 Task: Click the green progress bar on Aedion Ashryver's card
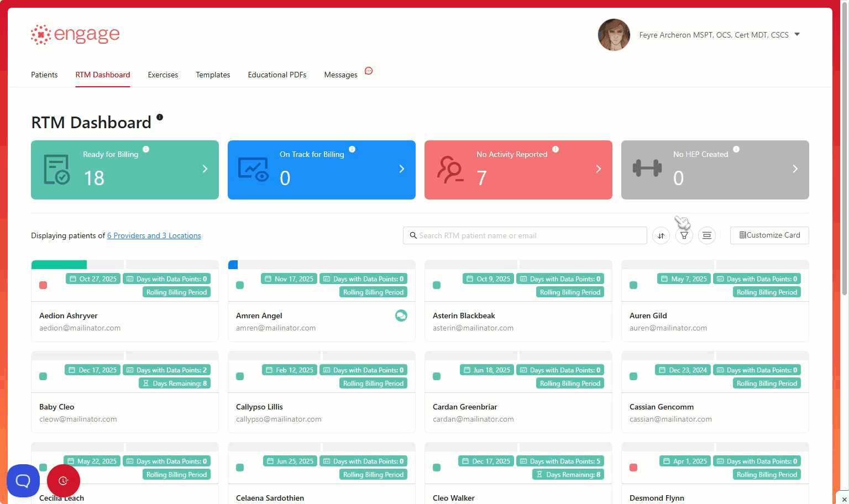coord(59,265)
